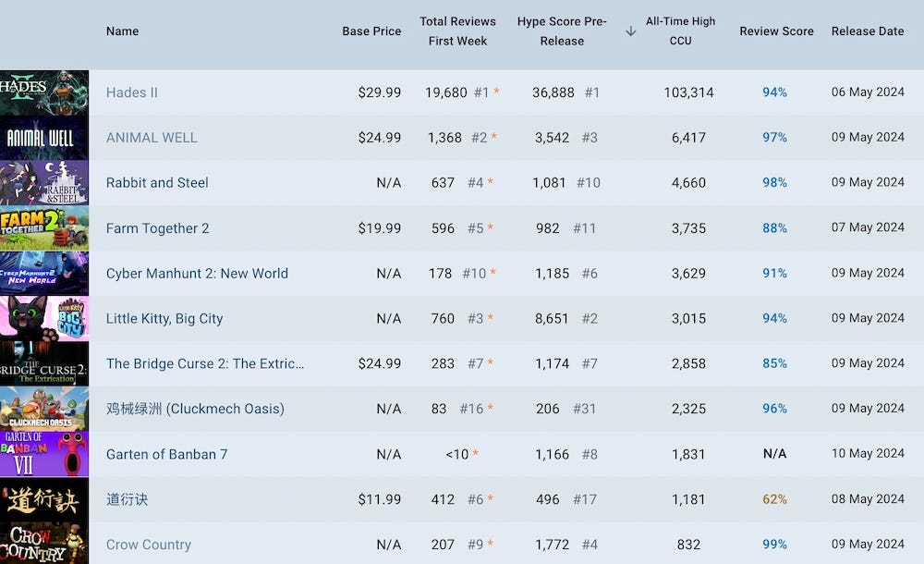Click the orange asterisk in ANIMAL WELL row
Image resolution: width=924 pixels, height=564 pixels.
point(493,136)
